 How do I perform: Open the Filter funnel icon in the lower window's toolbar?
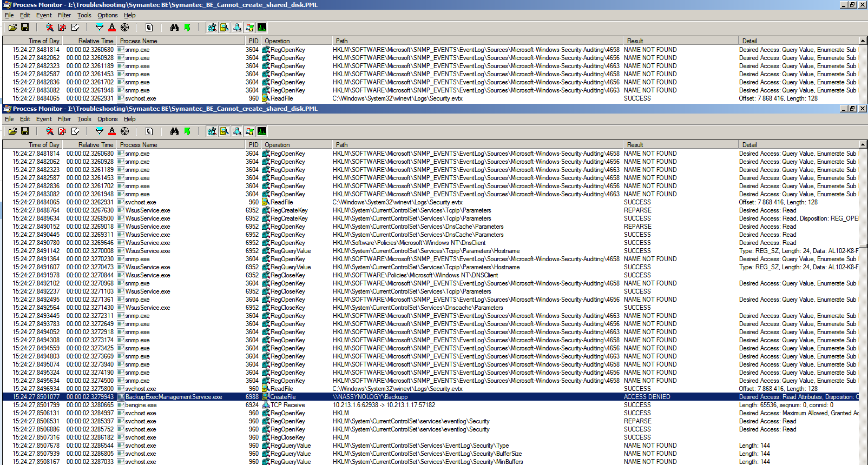click(100, 131)
